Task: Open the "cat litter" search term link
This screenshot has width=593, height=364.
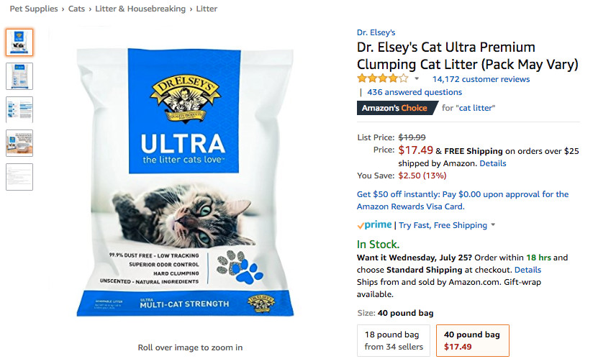Action: (x=476, y=108)
